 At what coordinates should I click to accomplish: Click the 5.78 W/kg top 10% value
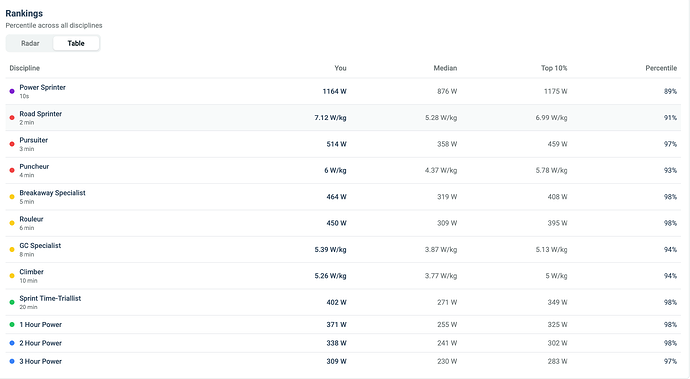pos(551,171)
